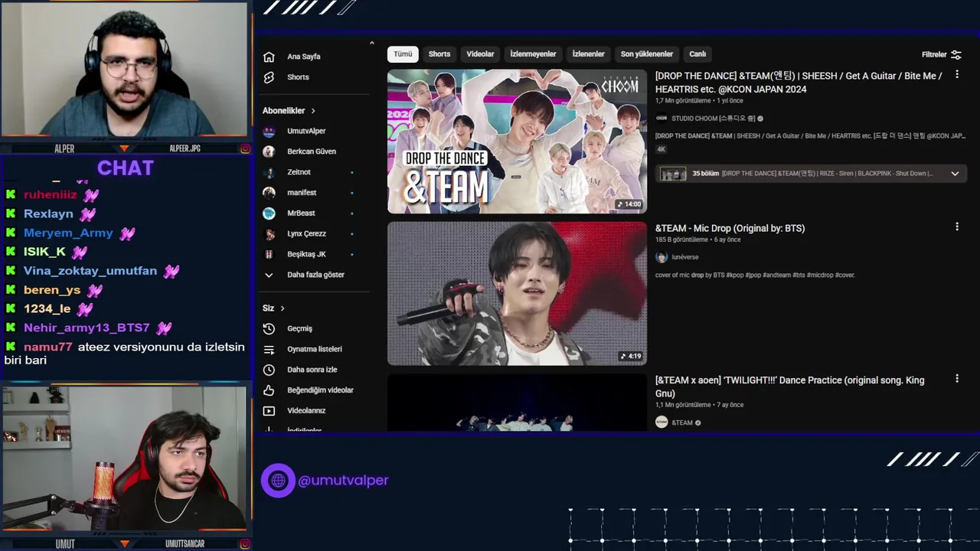Image resolution: width=980 pixels, height=551 pixels.
Task: Click Zeitnot channel avatar
Action: click(x=269, y=172)
